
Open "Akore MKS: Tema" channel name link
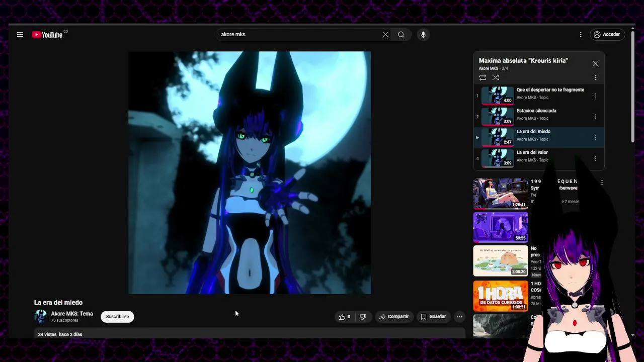click(x=72, y=314)
